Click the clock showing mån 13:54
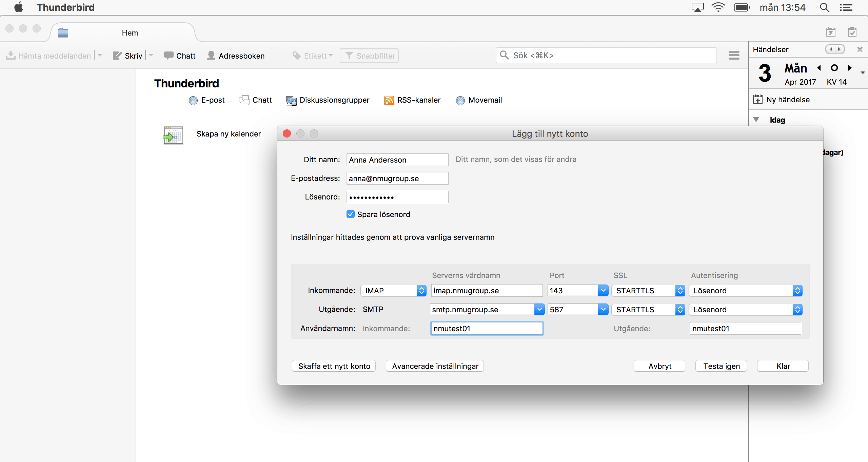 pyautogui.click(x=782, y=7)
